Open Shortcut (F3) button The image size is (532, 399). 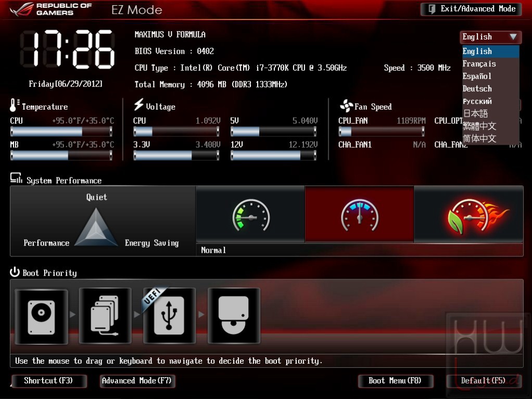tap(49, 381)
